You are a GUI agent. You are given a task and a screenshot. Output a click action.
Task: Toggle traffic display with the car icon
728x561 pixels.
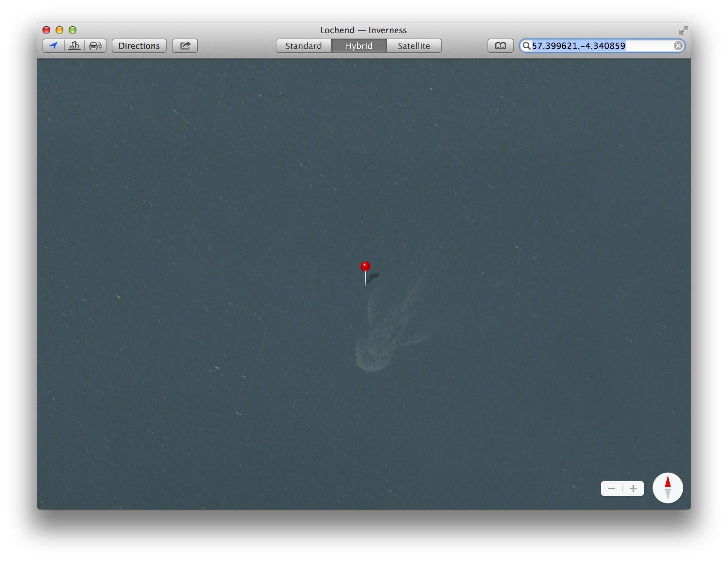point(95,46)
